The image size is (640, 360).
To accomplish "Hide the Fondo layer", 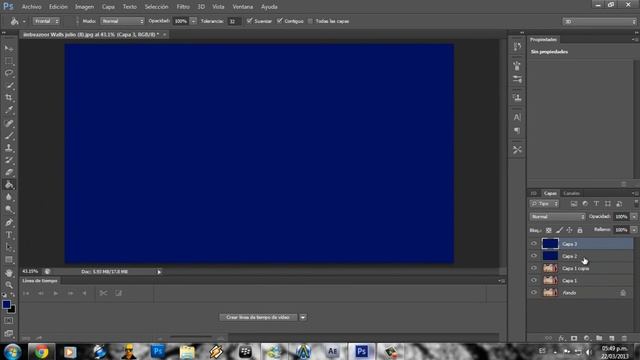I will (x=534, y=293).
